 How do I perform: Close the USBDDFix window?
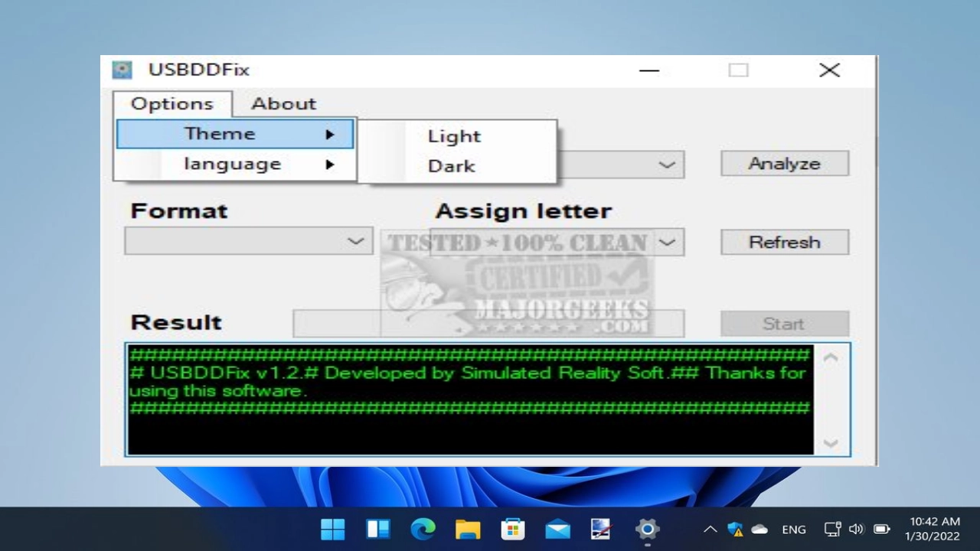[x=829, y=70]
